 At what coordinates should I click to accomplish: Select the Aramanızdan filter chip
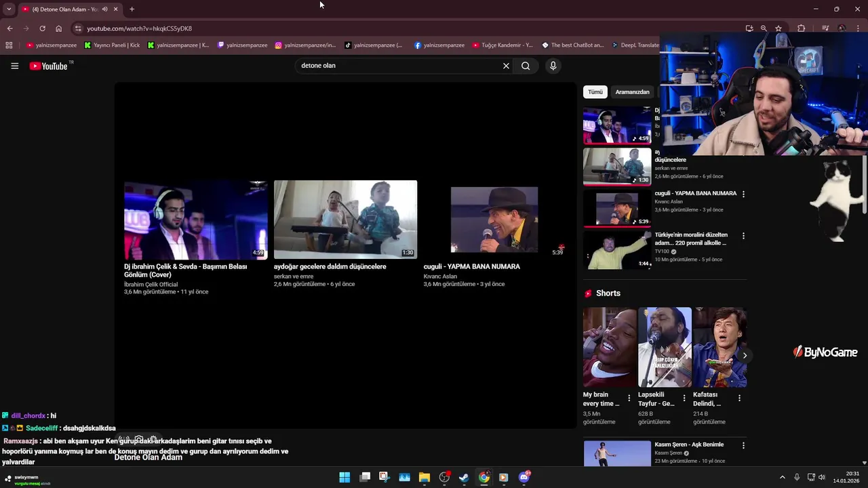(x=632, y=91)
